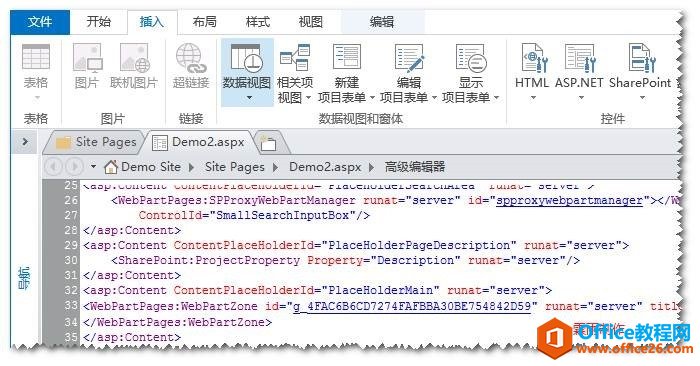The height and width of the screenshot is (366, 700).
Task: Open the 数据视图 data view button
Action: 247,72
